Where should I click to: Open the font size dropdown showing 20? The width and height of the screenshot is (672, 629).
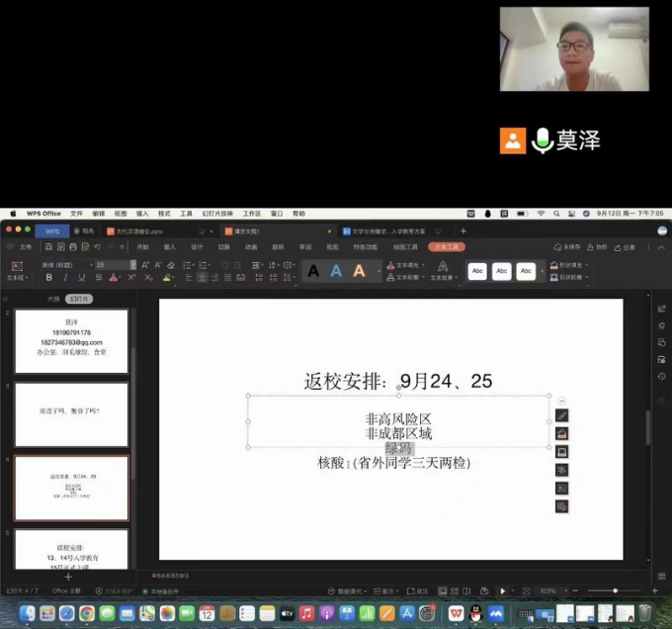point(116,265)
